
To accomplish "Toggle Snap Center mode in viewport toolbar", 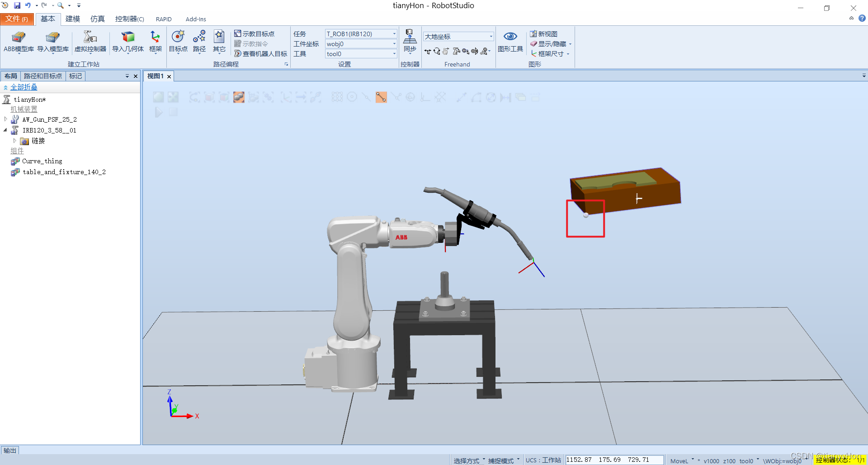I will pos(352,97).
